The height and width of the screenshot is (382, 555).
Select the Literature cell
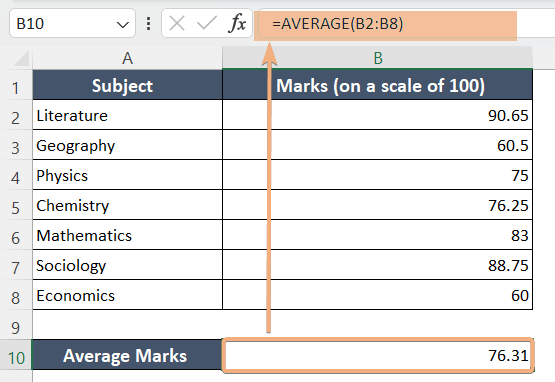pyautogui.click(x=127, y=115)
